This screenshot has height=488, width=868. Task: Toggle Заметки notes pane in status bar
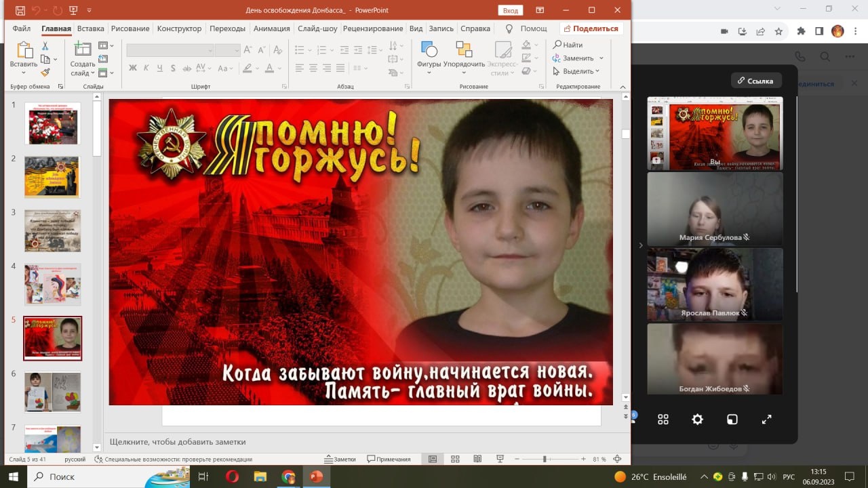pyautogui.click(x=340, y=459)
